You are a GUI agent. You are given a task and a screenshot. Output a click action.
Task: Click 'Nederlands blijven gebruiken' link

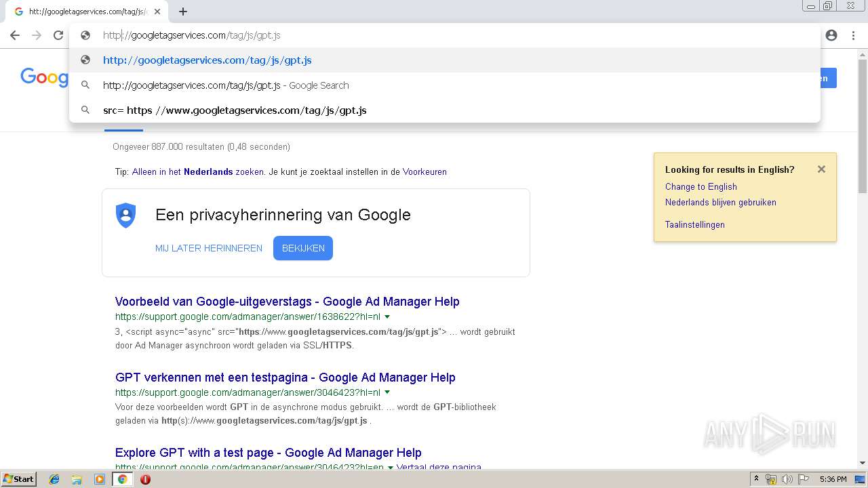pyautogui.click(x=721, y=203)
